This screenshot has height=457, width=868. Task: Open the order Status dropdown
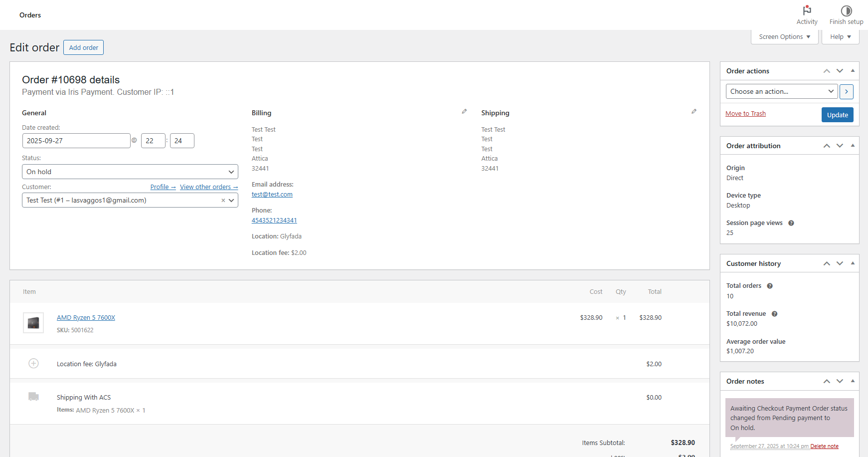[x=130, y=172]
